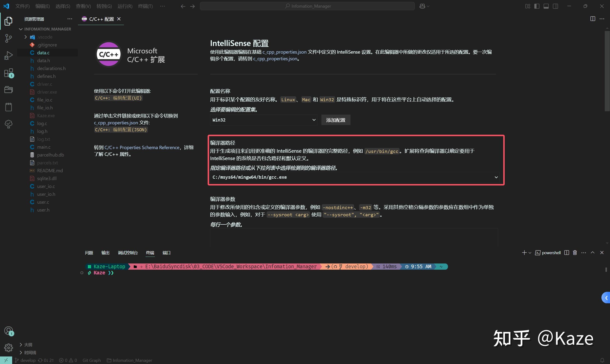
Task: Open the Source Control view
Action: tap(8, 38)
